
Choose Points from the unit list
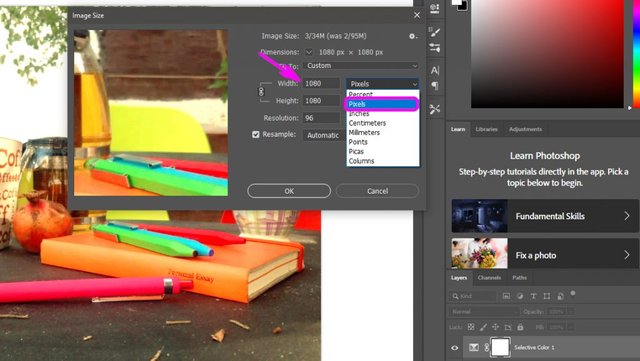pyautogui.click(x=383, y=142)
